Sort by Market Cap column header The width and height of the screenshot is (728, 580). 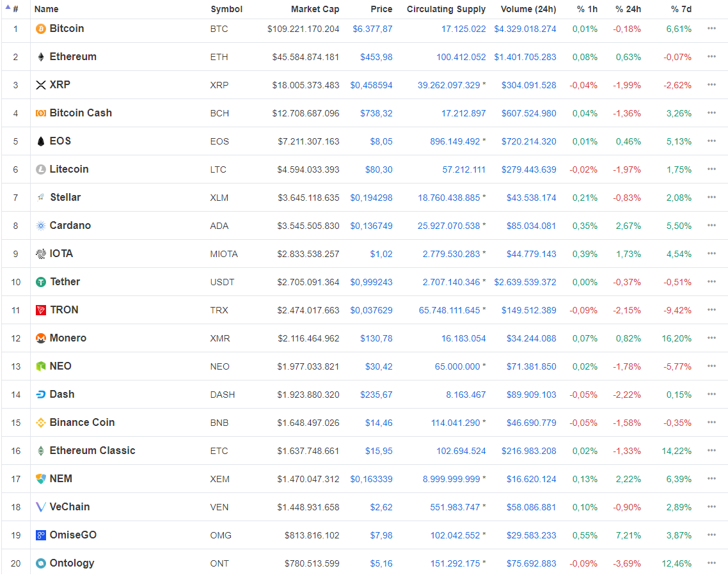pos(315,10)
